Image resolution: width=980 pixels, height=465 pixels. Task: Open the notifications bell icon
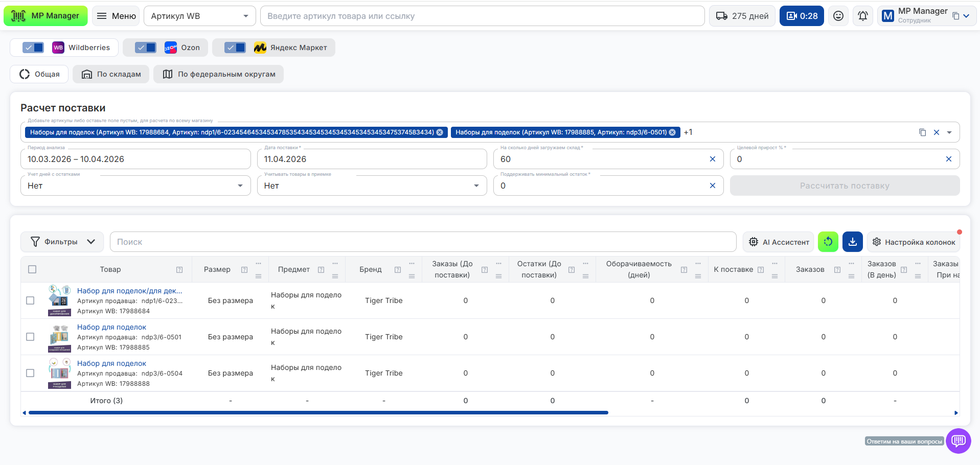863,16
